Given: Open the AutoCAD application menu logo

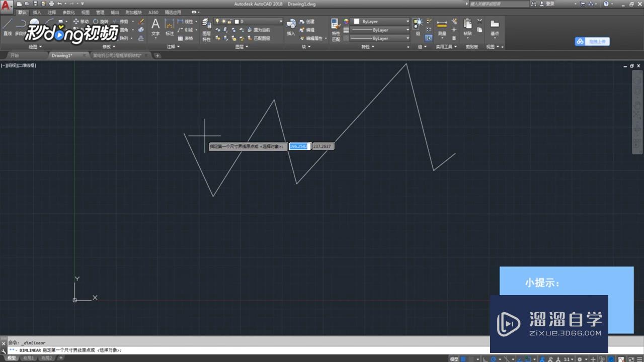Looking at the screenshot, I should tap(6, 6).
